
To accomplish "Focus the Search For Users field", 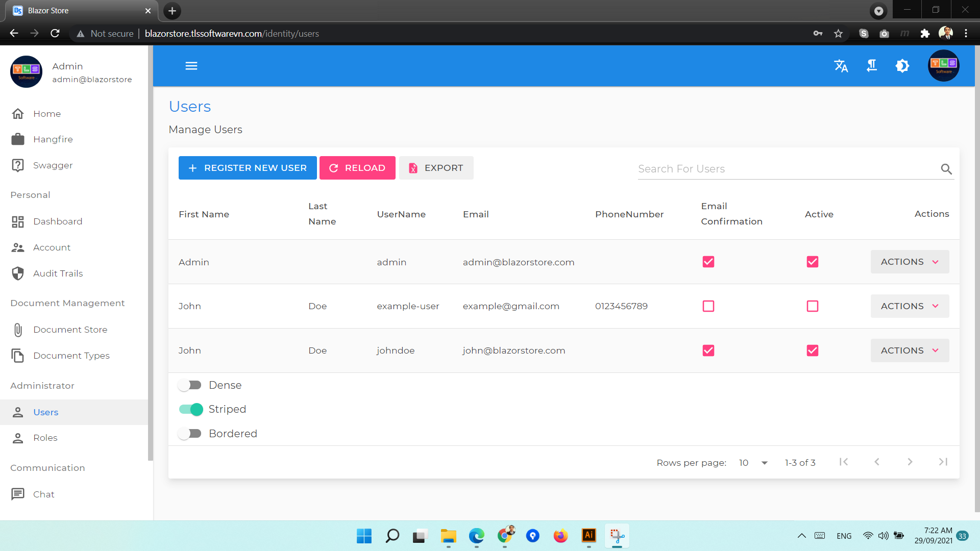I will point(786,169).
